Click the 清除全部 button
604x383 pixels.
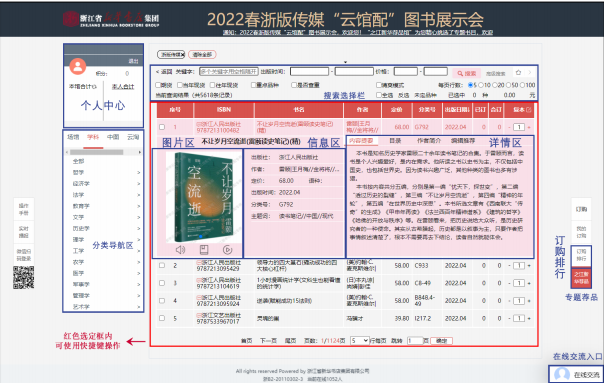click(x=202, y=55)
